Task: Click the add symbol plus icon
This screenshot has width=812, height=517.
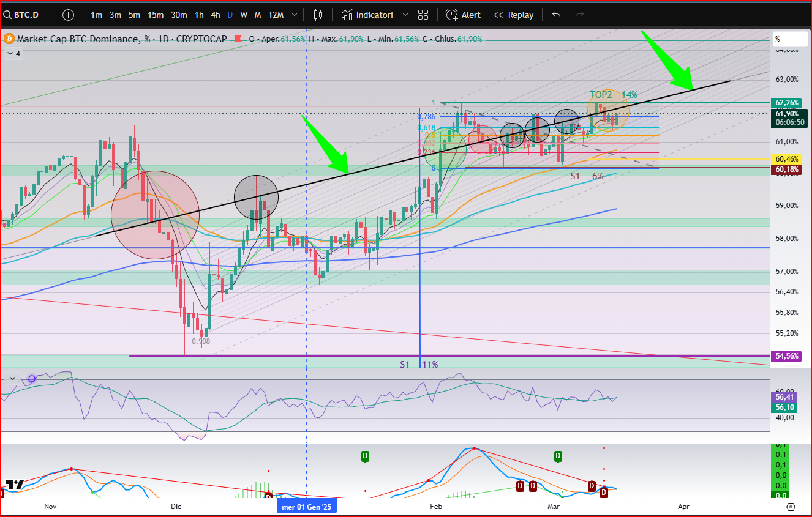Action: pyautogui.click(x=68, y=15)
